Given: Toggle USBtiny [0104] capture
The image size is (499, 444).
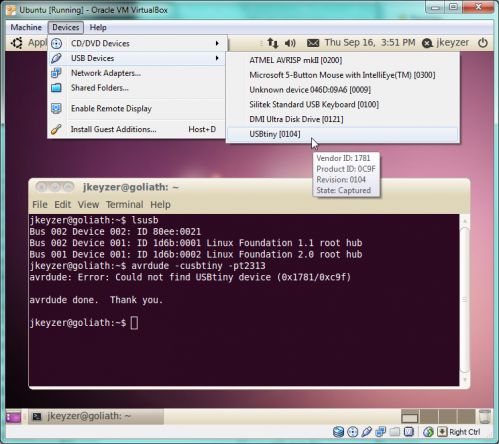Looking at the screenshot, I should [x=343, y=134].
